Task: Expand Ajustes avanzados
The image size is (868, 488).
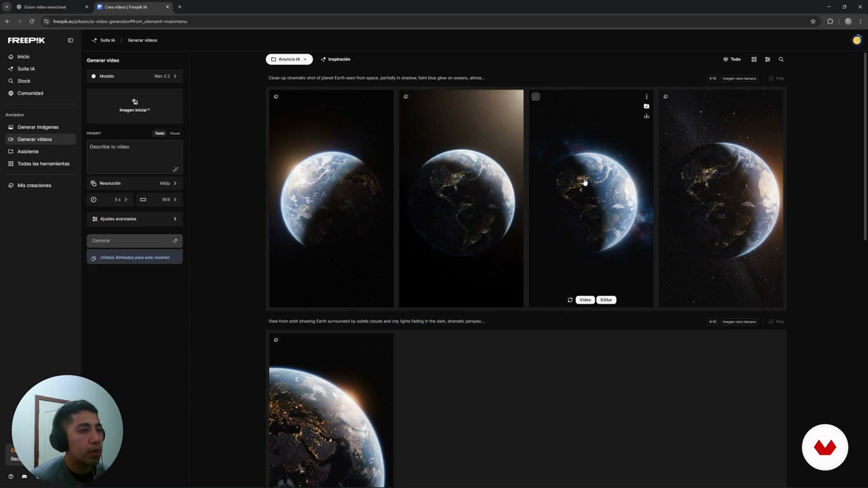Action: 134,219
